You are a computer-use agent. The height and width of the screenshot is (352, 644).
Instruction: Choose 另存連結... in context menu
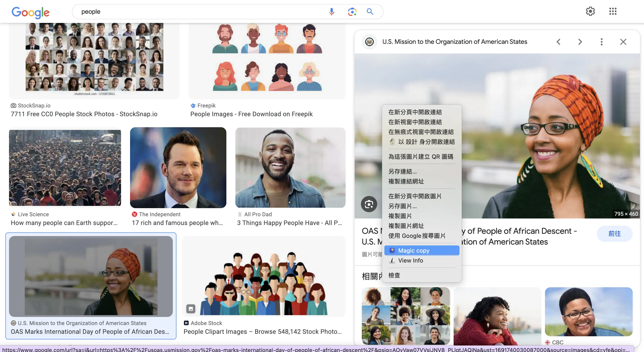pyautogui.click(x=421, y=172)
